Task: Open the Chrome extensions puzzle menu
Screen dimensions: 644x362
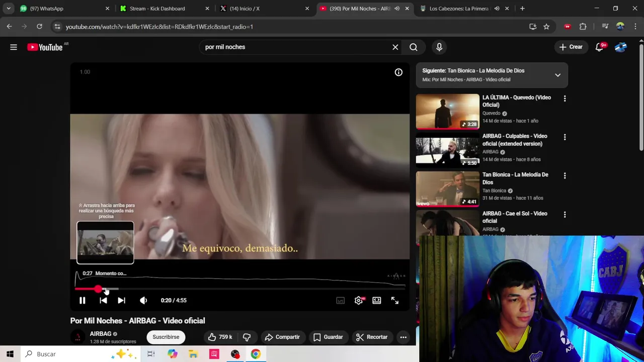Action: [x=583, y=27]
